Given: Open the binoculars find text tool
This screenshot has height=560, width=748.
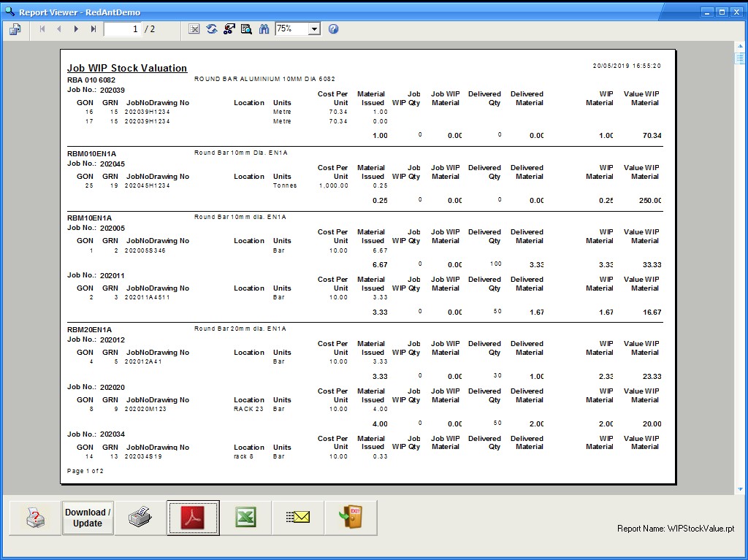Looking at the screenshot, I should pyautogui.click(x=264, y=29).
